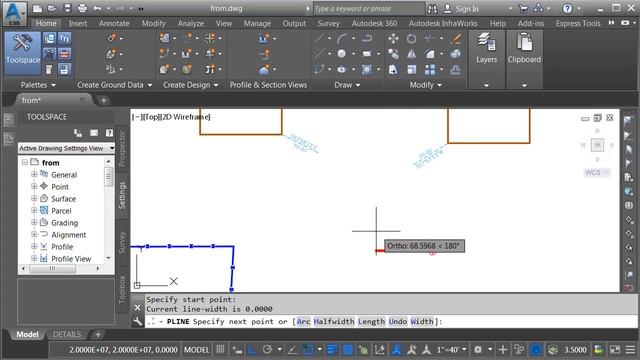Click the Undo arrow icon

pos(98,8)
